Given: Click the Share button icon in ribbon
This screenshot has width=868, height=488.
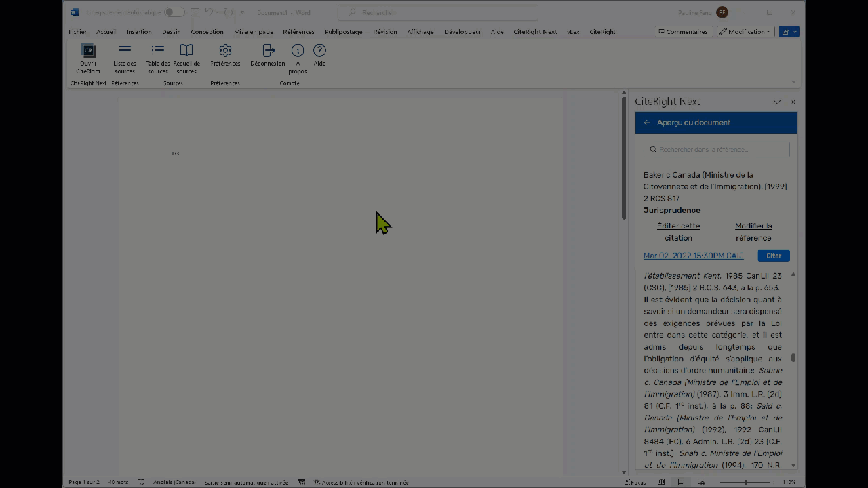Looking at the screenshot, I should 789,32.
